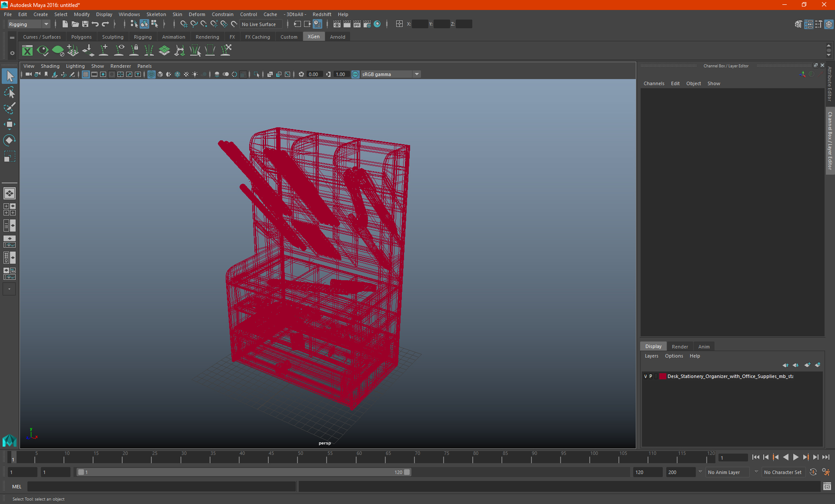Choose the Rotate tool in toolbox
Image resolution: width=835 pixels, height=504 pixels.
(x=10, y=140)
